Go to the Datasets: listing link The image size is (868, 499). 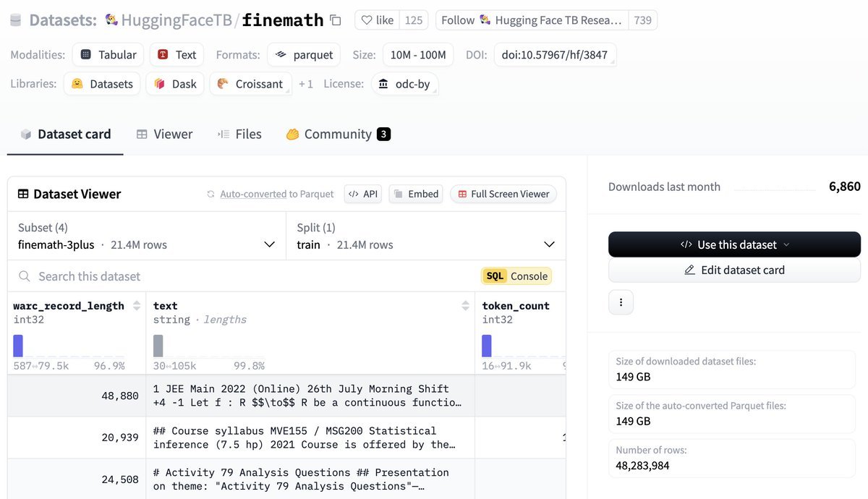point(63,20)
